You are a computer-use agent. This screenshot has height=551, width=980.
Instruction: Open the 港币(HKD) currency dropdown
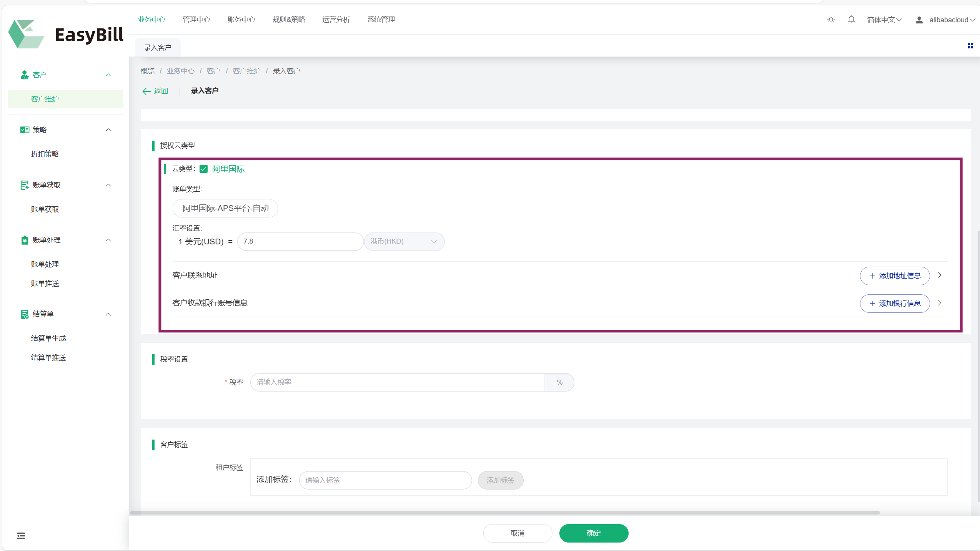point(404,242)
